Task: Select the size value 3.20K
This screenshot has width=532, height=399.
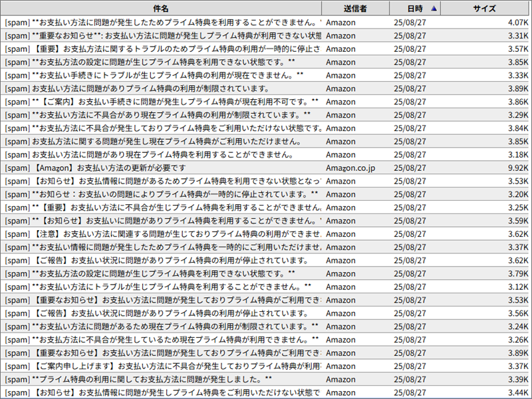Action: pyautogui.click(x=518, y=194)
